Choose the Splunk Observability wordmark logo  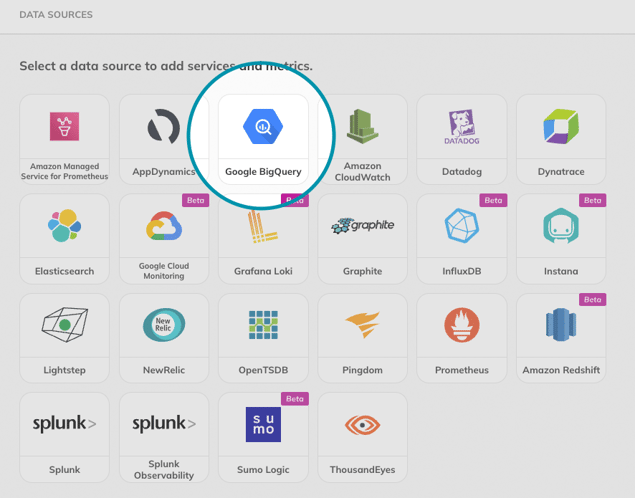click(x=164, y=424)
